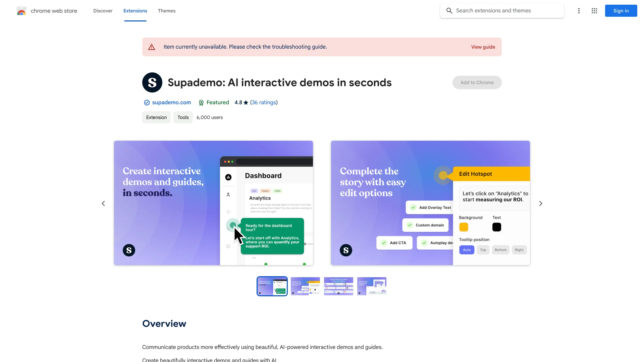Click the View guide troubleshooting link
Screen dimensions: 644x362
click(x=483, y=47)
